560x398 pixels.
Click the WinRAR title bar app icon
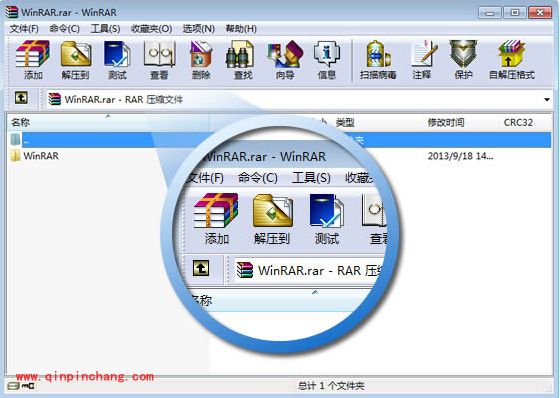(x=12, y=12)
